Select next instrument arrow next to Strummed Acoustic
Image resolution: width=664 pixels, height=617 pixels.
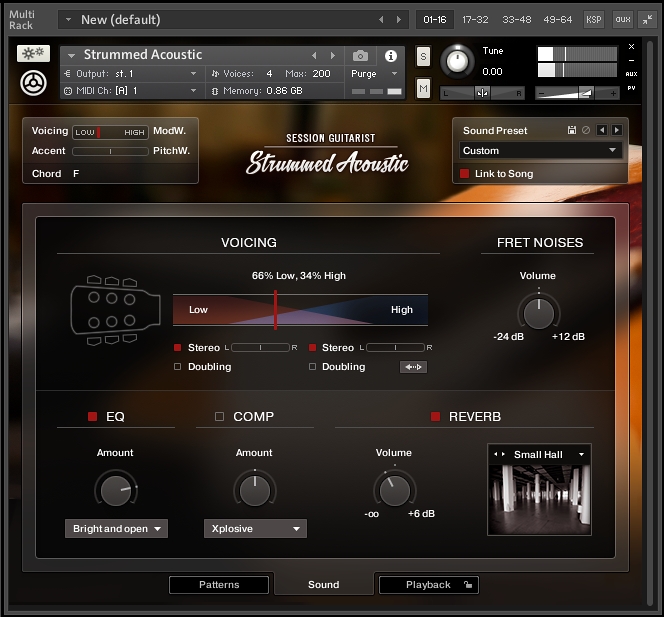pyautogui.click(x=333, y=55)
